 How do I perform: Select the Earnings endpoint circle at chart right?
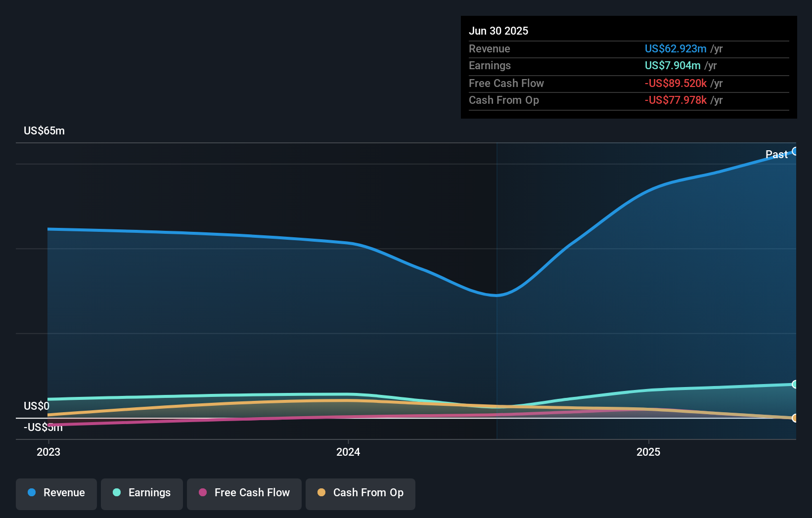point(795,384)
